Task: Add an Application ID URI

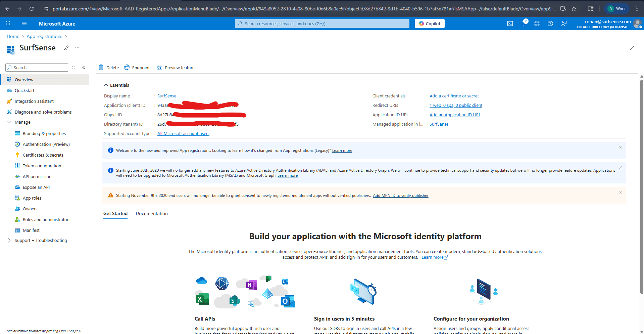Action: [454, 115]
